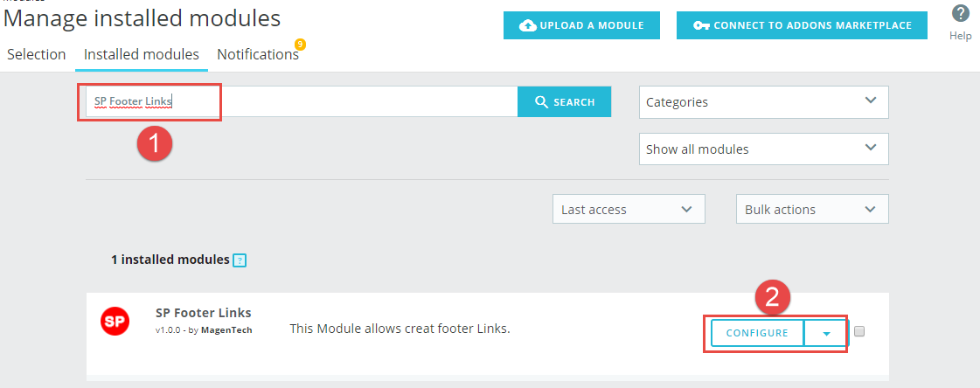Open the Notifications tab
The image size is (980, 388).
[258, 54]
